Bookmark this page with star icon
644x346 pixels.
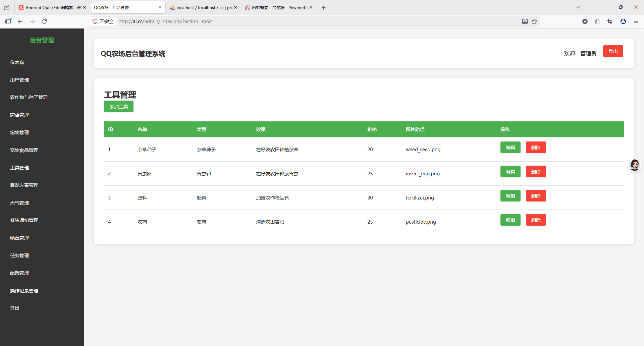pyautogui.click(x=534, y=21)
